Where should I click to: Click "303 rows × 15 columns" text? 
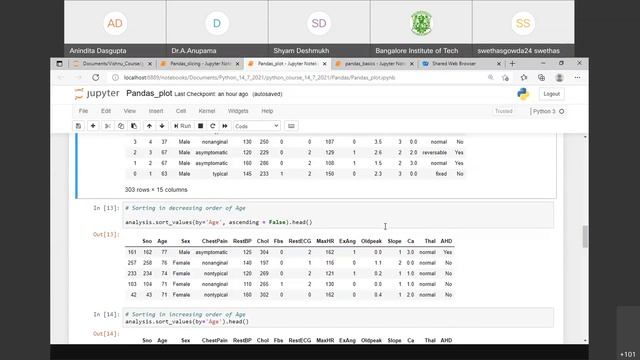(x=156, y=190)
